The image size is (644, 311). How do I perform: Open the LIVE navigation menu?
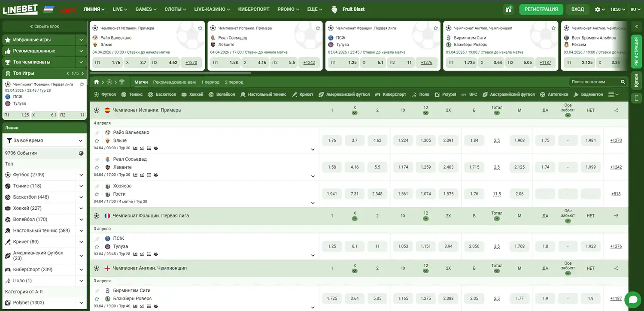[x=118, y=9]
